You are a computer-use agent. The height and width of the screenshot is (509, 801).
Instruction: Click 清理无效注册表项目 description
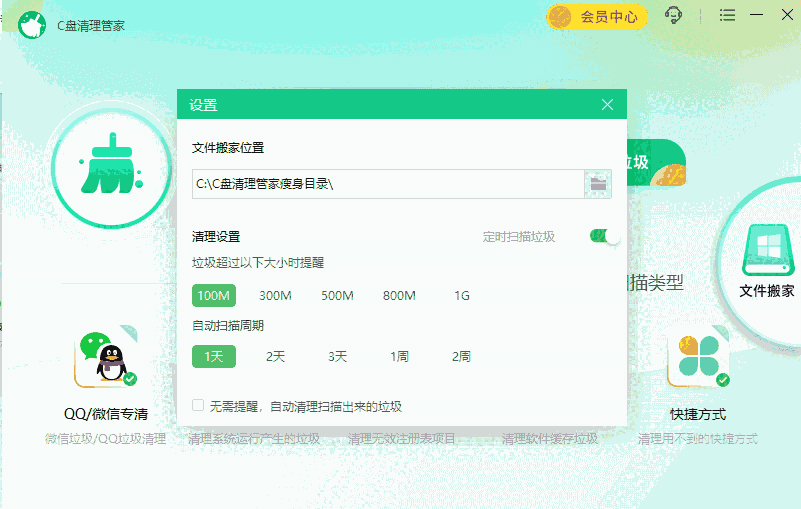[x=402, y=438]
